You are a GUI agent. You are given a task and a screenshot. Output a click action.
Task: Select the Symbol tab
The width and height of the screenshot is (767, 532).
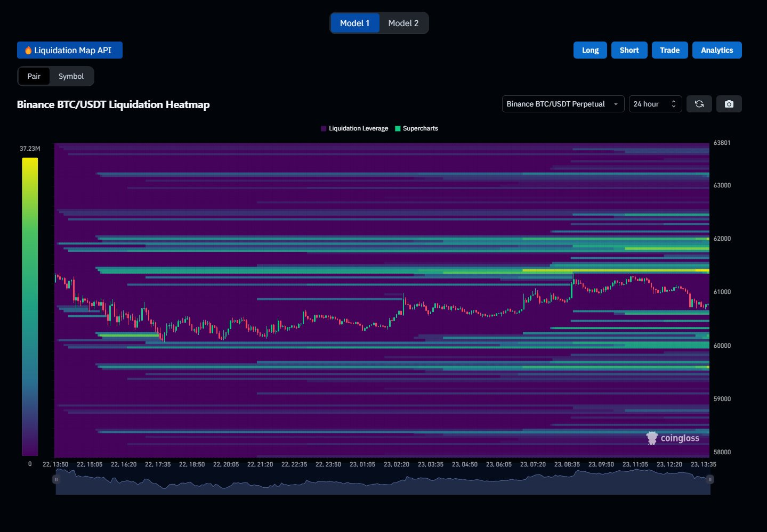click(71, 76)
